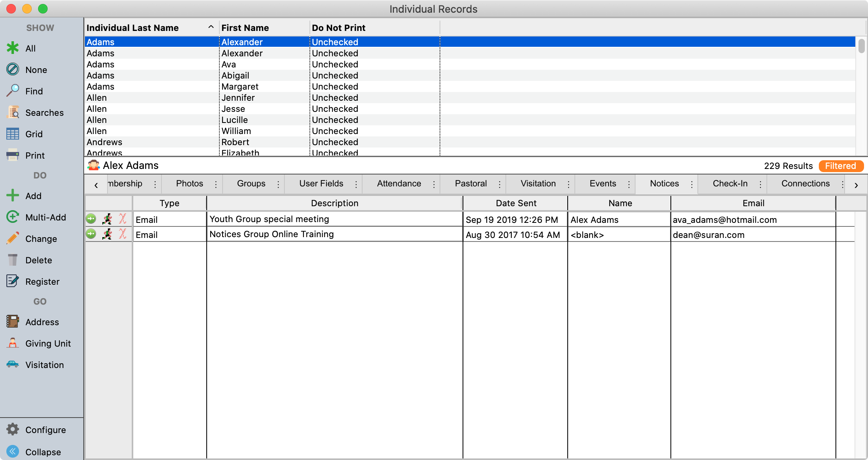Select Jennifer Allen row in list

[x=238, y=98]
